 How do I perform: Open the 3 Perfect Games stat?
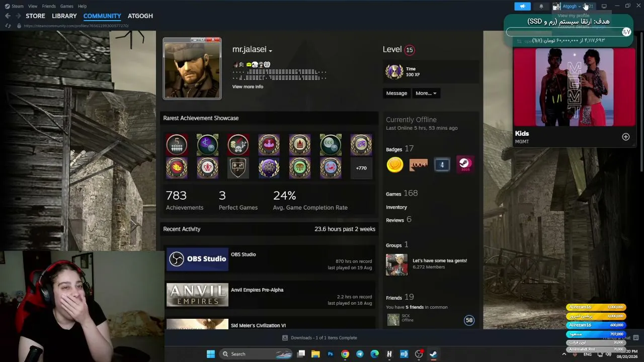click(238, 200)
